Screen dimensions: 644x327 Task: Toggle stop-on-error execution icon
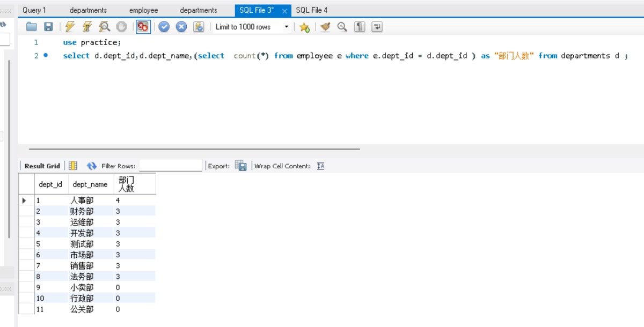click(x=143, y=27)
